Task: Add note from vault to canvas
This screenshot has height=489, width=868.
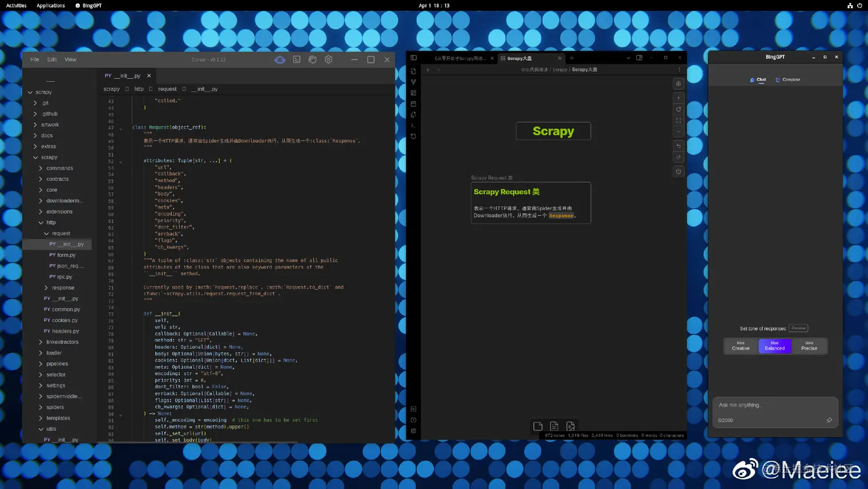Action: click(x=554, y=426)
